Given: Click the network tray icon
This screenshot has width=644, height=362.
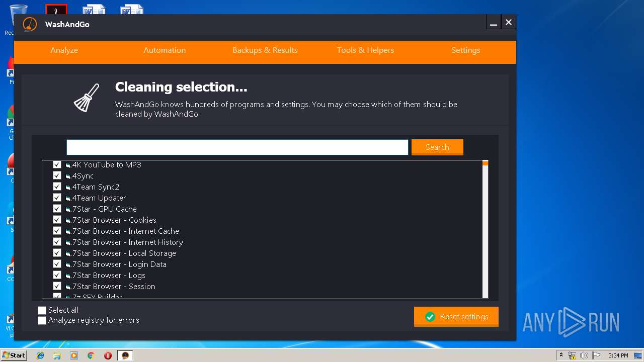Looking at the screenshot, I should click(572, 355).
